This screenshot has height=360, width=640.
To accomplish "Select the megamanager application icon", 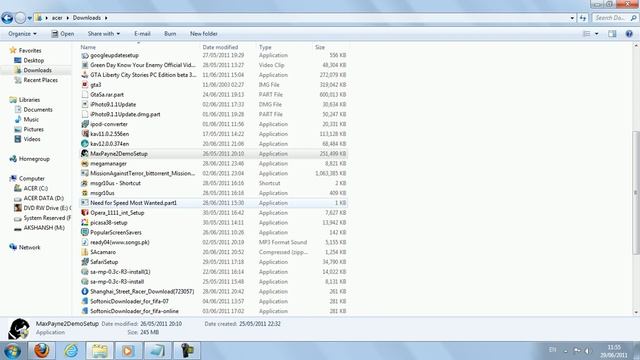I will (x=85, y=163).
